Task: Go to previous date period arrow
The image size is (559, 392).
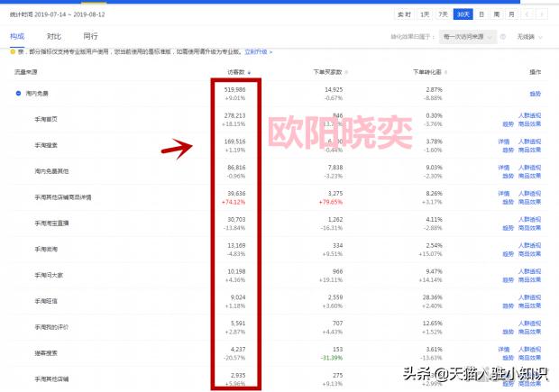Action: tap(527, 14)
